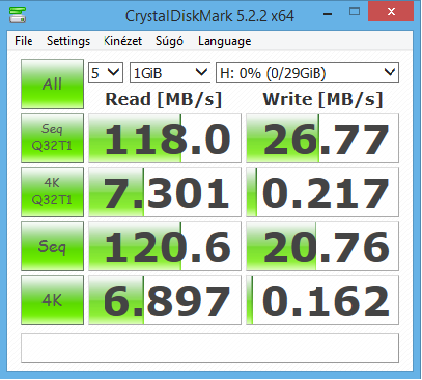Image resolution: width=422 pixels, height=380 pixels.
Task: Open the Settings menu
Action: tap(68, 41)
